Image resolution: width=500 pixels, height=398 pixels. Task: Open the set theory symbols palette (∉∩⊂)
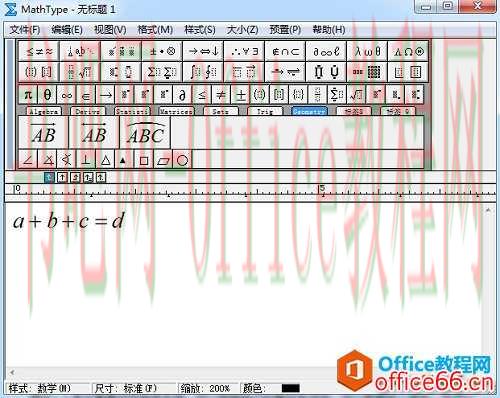pyautogui.click(x=285, y=51)
